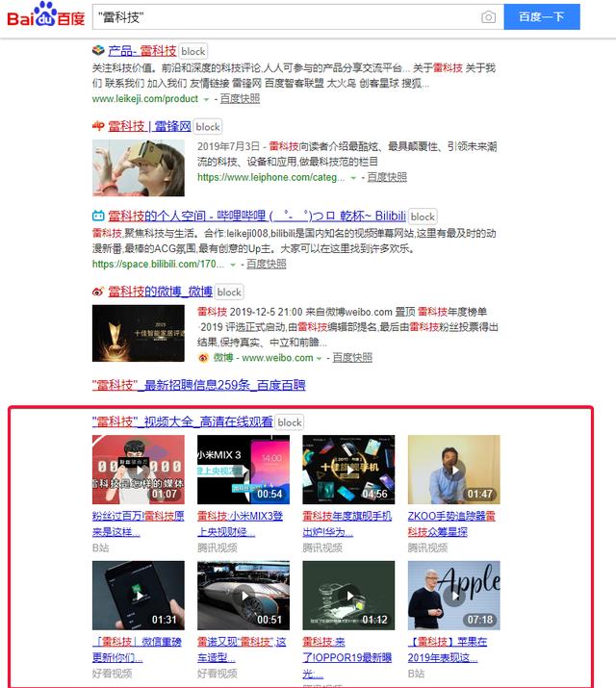Open the 雷科技的微博_微博 result link
The image size is (616, 688).
[x=160, y=292]
